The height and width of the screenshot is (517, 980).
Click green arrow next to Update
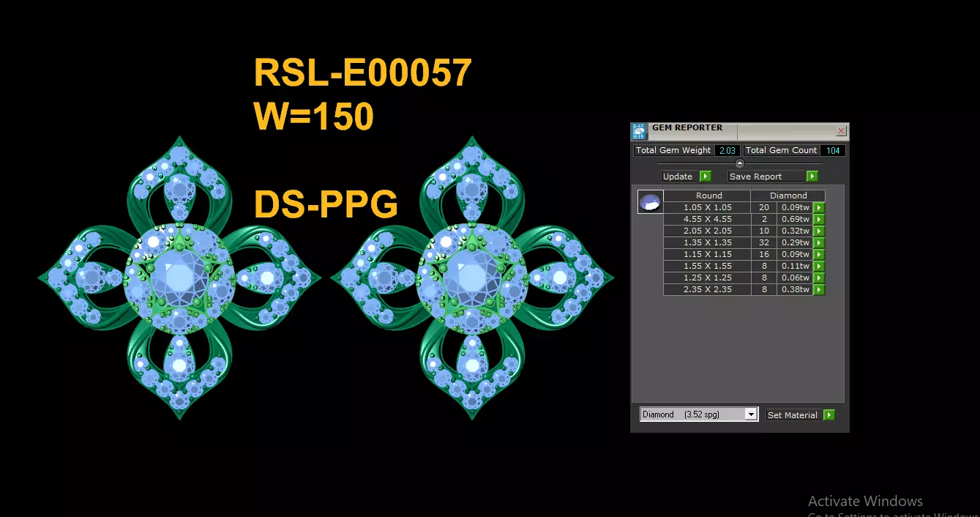coord(706,176)
